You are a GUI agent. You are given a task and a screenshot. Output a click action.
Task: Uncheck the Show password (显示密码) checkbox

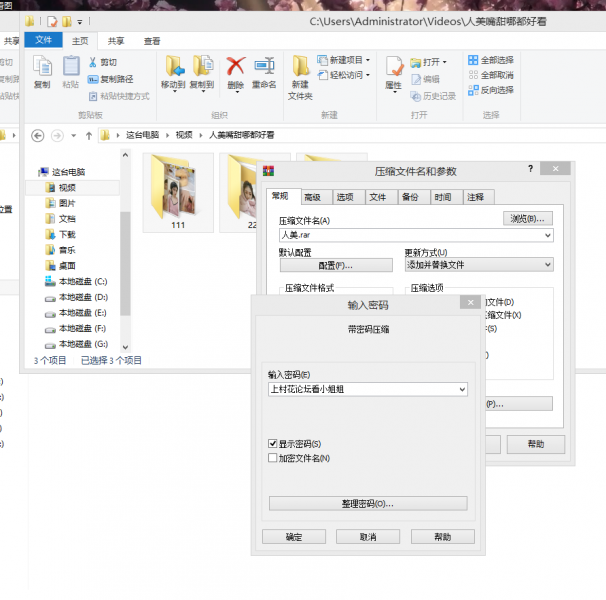click(x=273, y=443)
